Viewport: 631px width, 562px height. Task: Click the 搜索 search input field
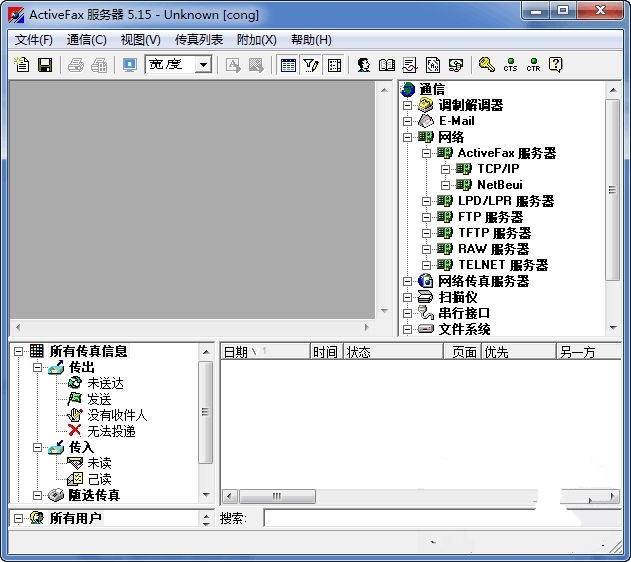click(x=442, y=518)
